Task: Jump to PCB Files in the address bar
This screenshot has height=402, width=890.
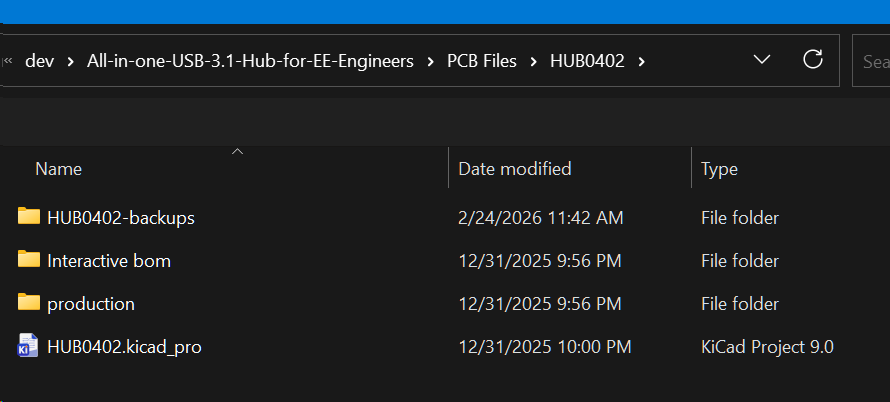Action: click(x=482, y=61)
